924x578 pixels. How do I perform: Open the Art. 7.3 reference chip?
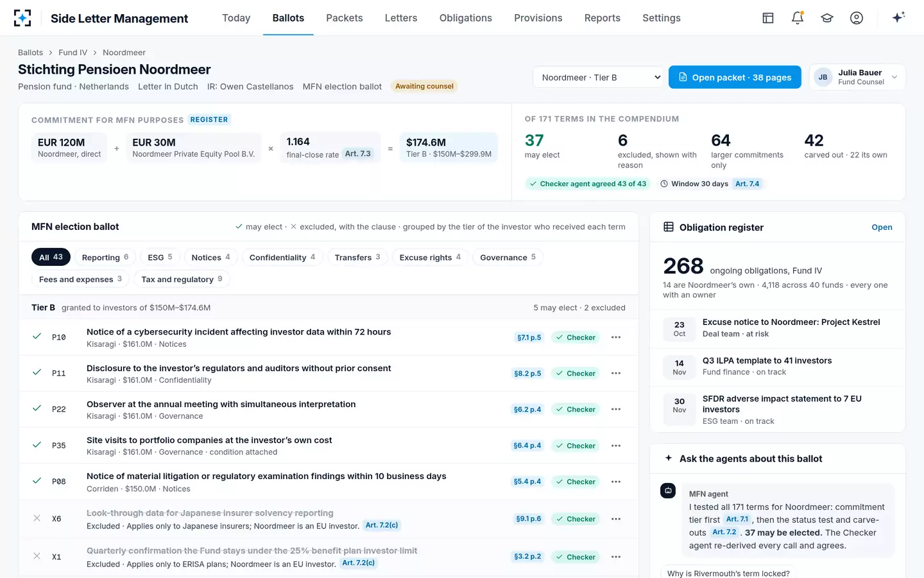point(358,154)
